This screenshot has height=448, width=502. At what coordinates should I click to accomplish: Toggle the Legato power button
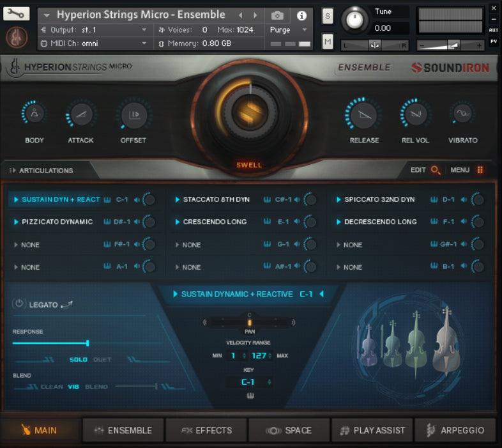pos(19,304)
